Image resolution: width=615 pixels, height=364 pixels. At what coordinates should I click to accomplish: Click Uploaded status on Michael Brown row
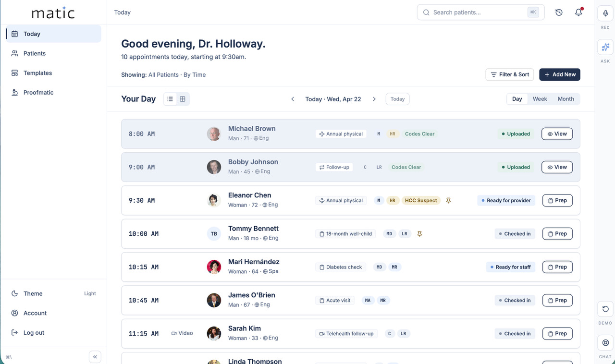516,134
